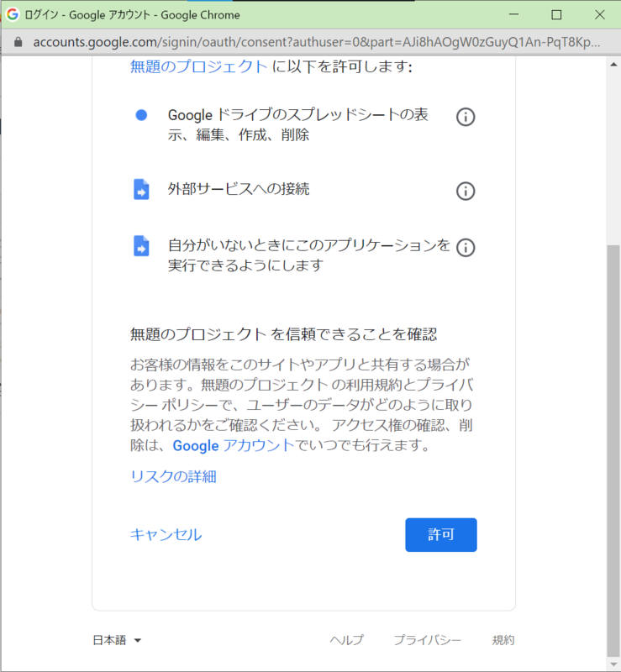Open the 規約 footer link
Screen dimensions: 621x672
[503, 640]
